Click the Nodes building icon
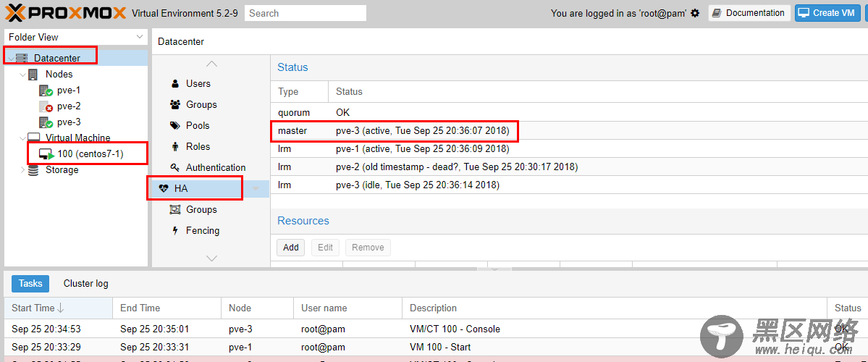 click(x=33, y=74)
